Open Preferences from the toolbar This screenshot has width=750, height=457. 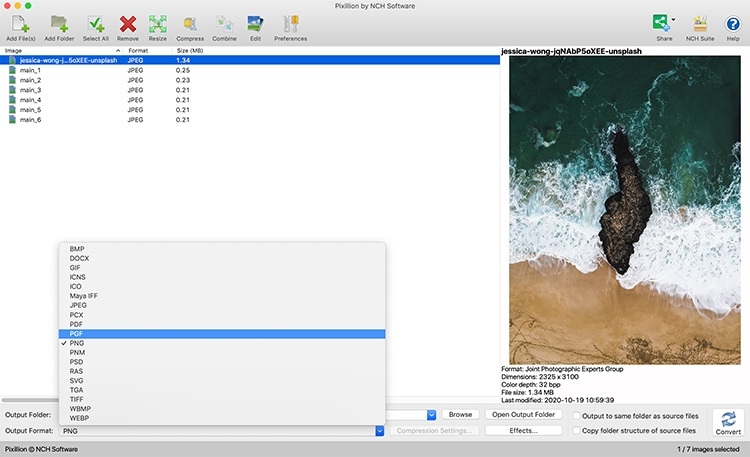(x=290, y=23)
